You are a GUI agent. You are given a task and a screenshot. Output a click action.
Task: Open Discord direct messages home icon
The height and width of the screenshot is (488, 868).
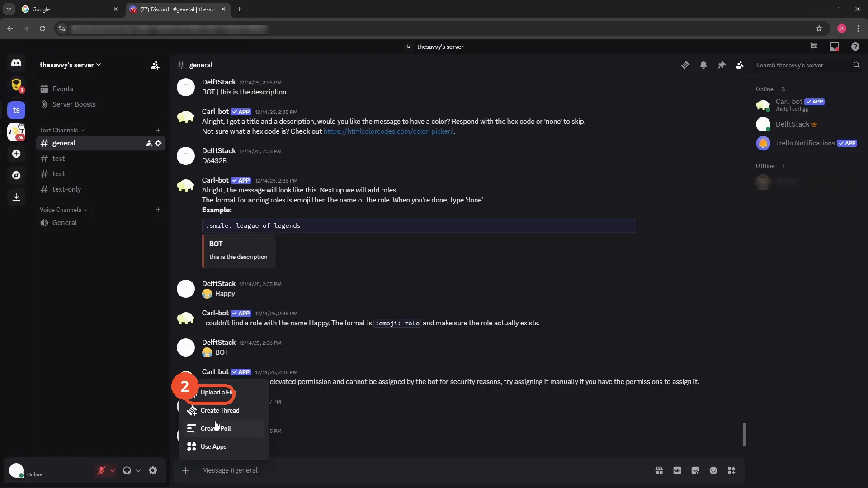click(16, 63)
